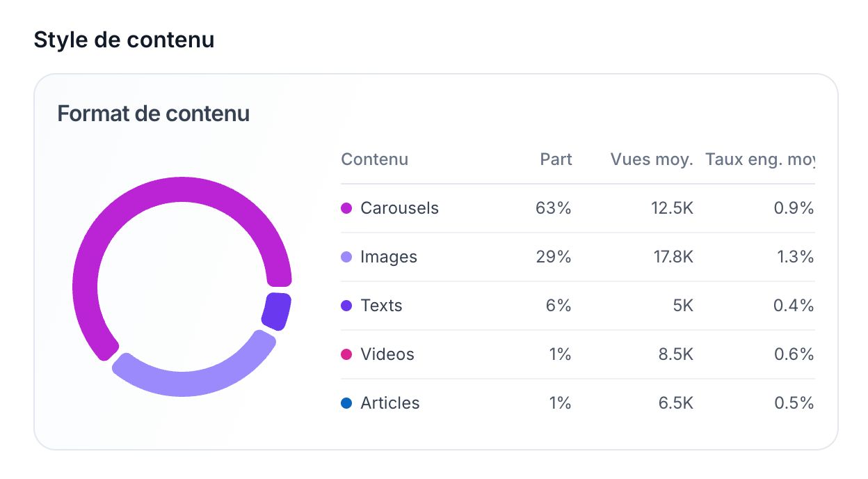Image resolution: width=868 pixels, height=479 pixels.
Task: Click the lavender Images legend dot
Action: [x=346, y=257]
